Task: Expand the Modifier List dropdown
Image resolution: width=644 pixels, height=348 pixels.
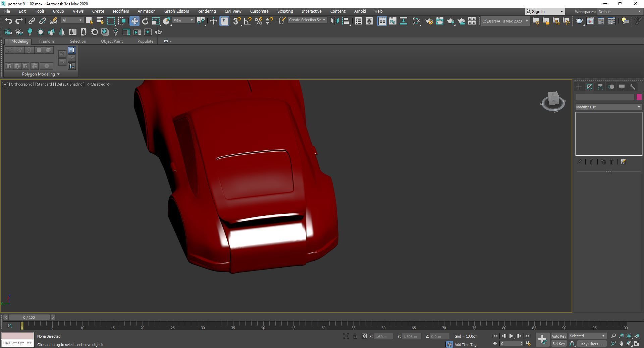Action: click(608, 107)
